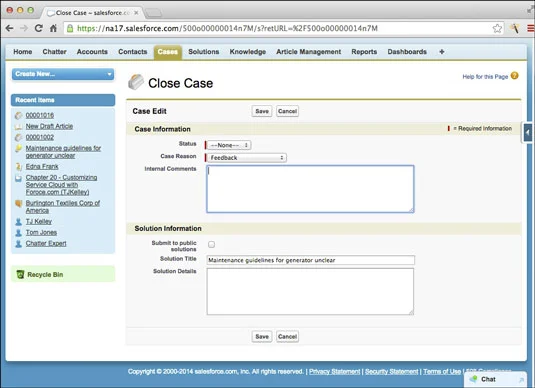
Task: Click the document icon beside Chapter 20
Action: (18, 178)
